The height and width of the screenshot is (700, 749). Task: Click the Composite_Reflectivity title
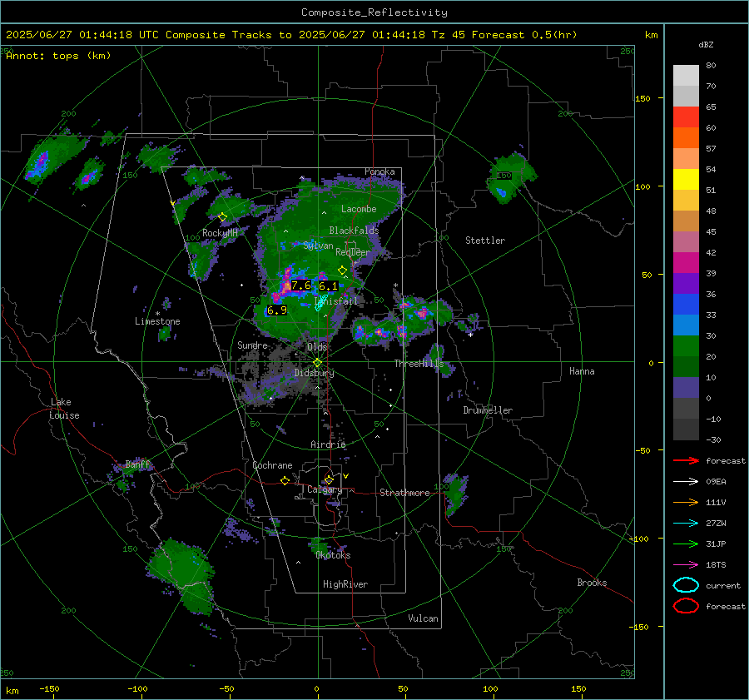point(374,12)
